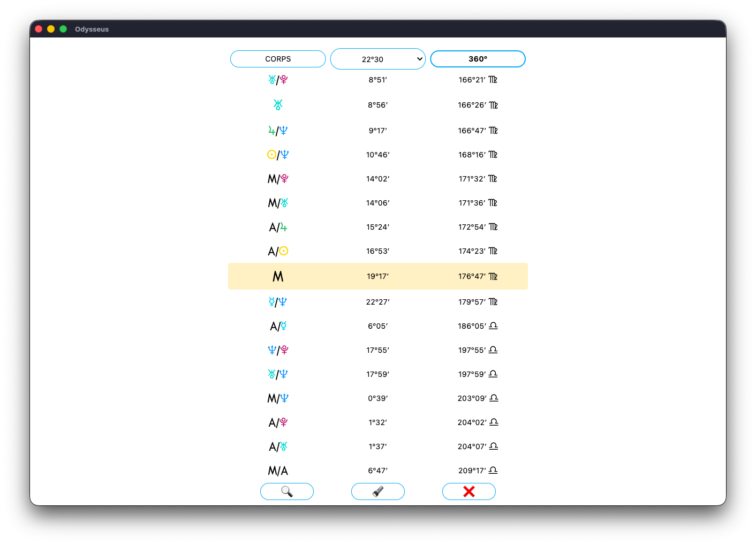Image resolution: width=756 pixels, height=545 pixels.
Task: Click the 176°47′ Virgo position value
Action: (478, 276)
